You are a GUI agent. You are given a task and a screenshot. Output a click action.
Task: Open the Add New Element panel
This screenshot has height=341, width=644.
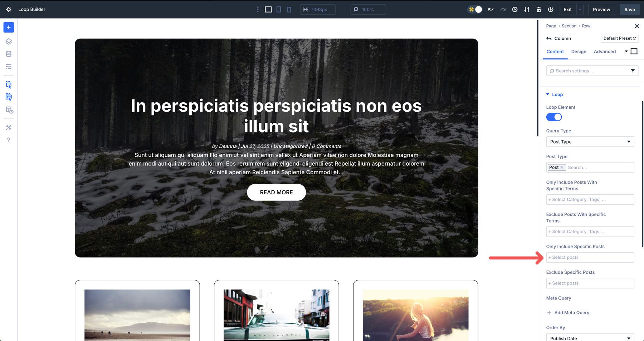[8, 27]
